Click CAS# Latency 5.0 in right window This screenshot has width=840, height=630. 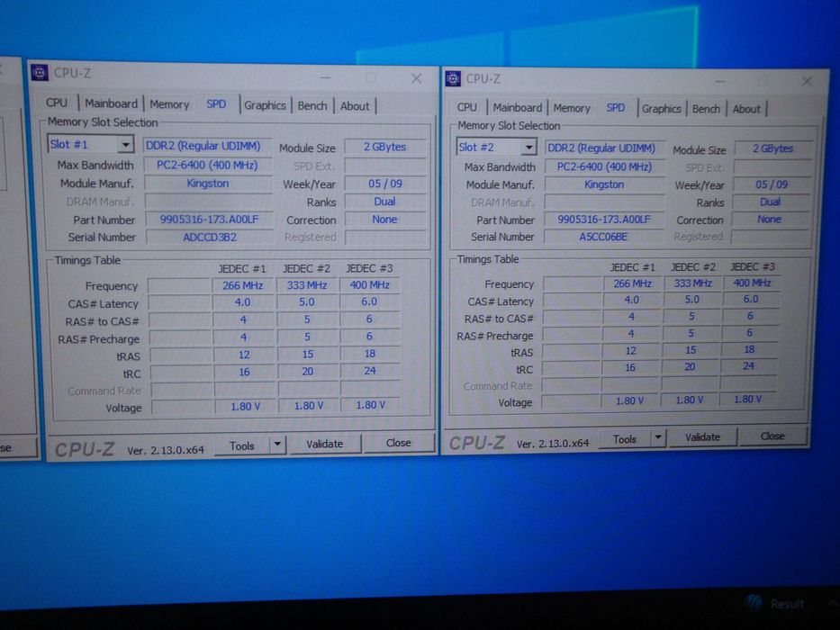coord(692,299)
